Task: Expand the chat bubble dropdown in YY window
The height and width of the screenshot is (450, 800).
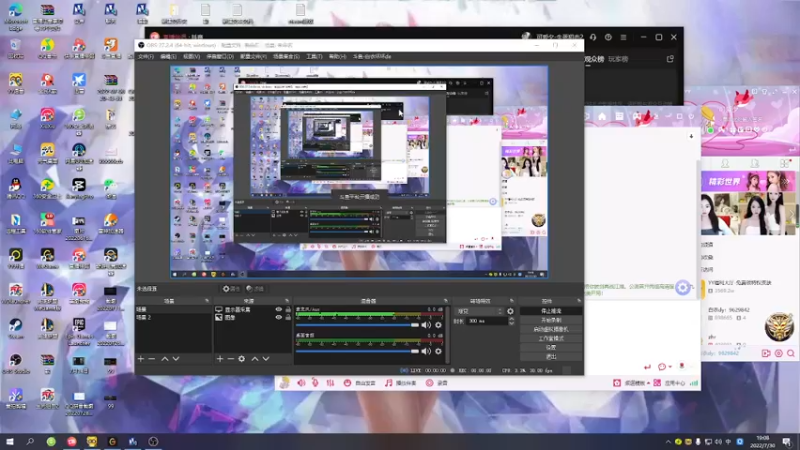Action: point(669,367)
